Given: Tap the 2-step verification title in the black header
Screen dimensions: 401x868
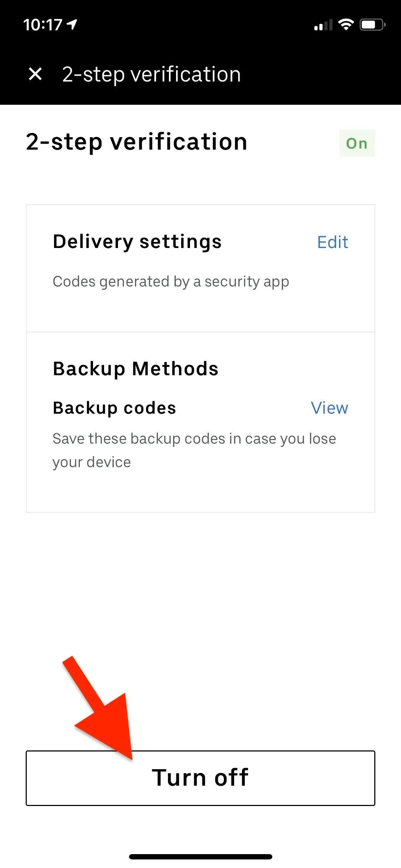Looking at the screenshot, I should (151, 74).
